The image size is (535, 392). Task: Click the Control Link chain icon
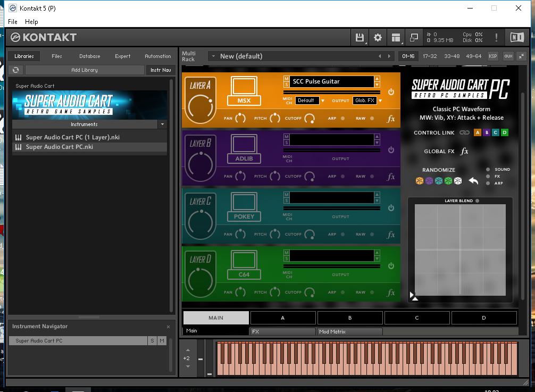pos(464,132)
